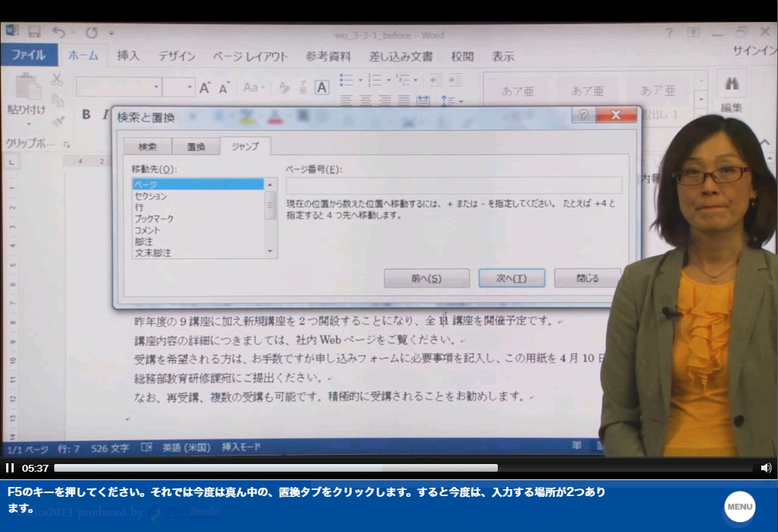
Task: Open the ribbon display options icon
Action: pyautogui.click(x=693, y=33)
